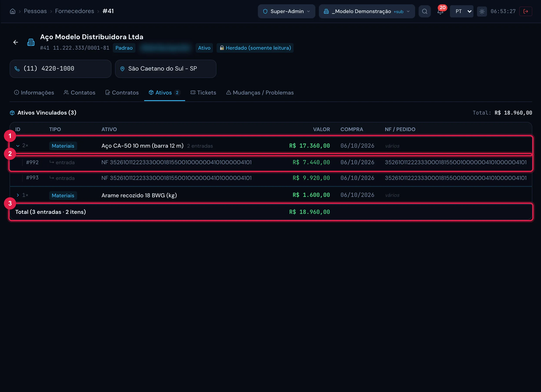The image size is (541, 392).
Task: Navigate to Pessoas breadcrumb
Action: (35, 11)
